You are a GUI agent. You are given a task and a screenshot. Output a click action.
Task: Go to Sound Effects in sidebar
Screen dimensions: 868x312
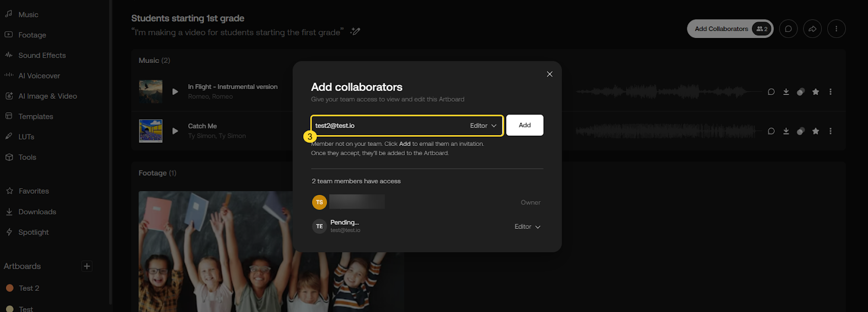coord(42,55)
